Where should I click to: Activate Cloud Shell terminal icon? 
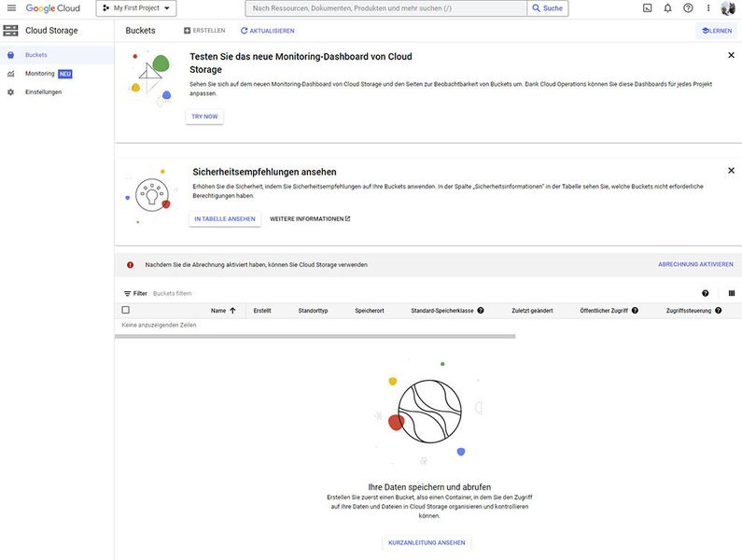[x=648, y=8]
